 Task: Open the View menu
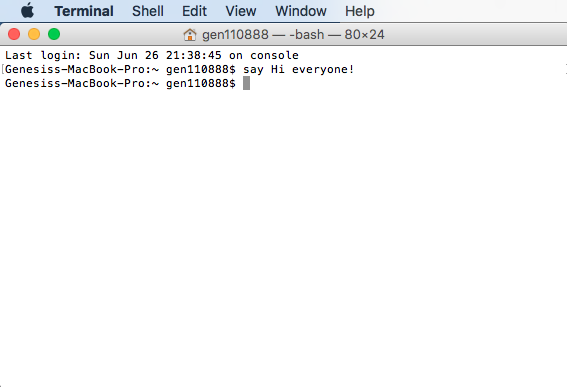pos(241,11)
